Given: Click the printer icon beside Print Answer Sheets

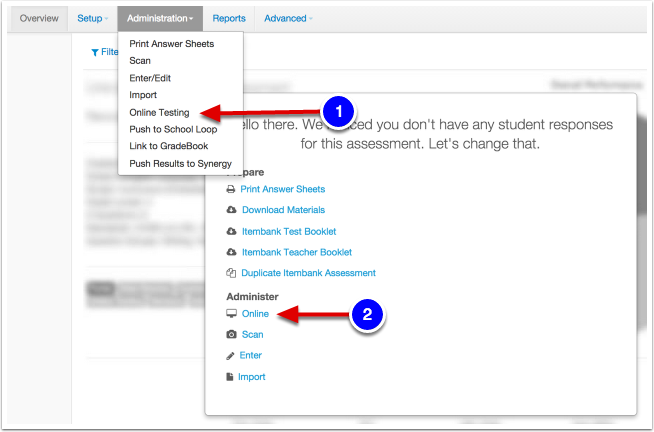Looking at the screenshot, I should [x=231, y=189].
